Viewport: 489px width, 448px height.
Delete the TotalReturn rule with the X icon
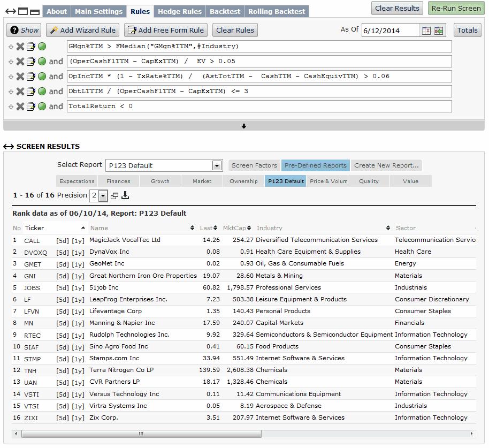(20, 107)
